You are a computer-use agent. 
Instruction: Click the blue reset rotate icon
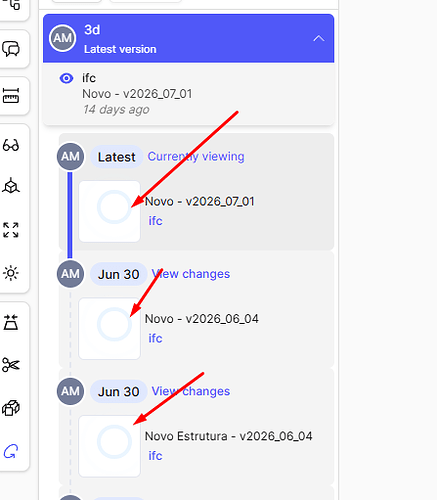click(x=11, y=452)
